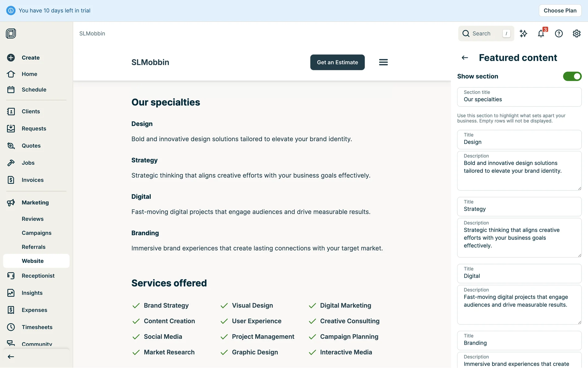Image resolution: width=588 pixels, height=368 pixels.
Task: Open the AI sparkle assistant icon
Action: click(523, 33)
